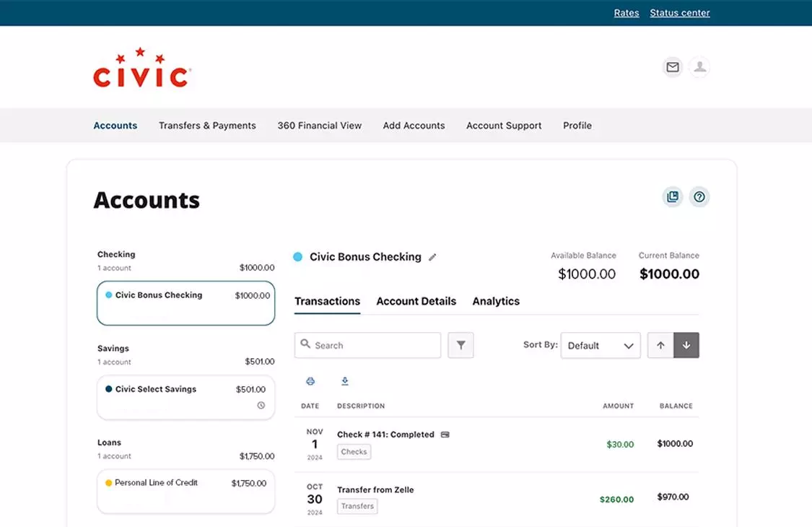Toggle ascending sort order arrow
Image resolution: width=812 pixels, height=527 pixels.
tap(660, 345)
